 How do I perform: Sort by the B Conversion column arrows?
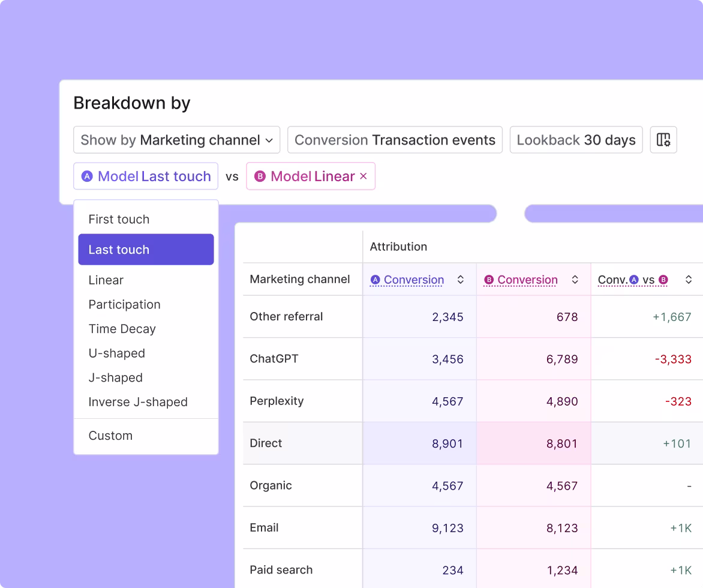pos(575,280)
